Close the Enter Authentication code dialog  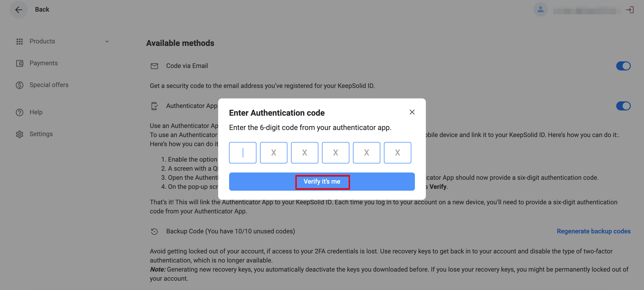pyautogui.click(x=412, y=112)
